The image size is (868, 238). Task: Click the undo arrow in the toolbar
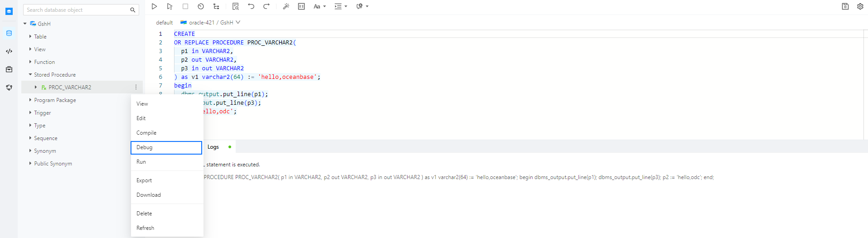(x=251, y=6)
